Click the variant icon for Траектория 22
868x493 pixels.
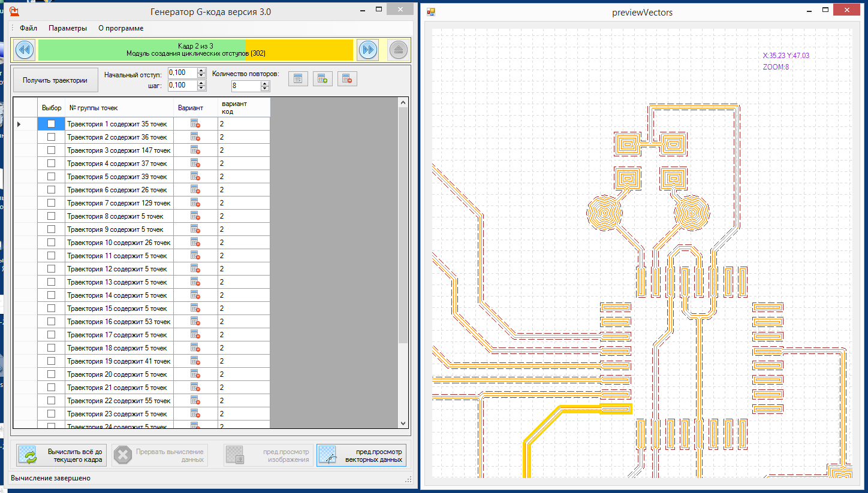(195, 401)
